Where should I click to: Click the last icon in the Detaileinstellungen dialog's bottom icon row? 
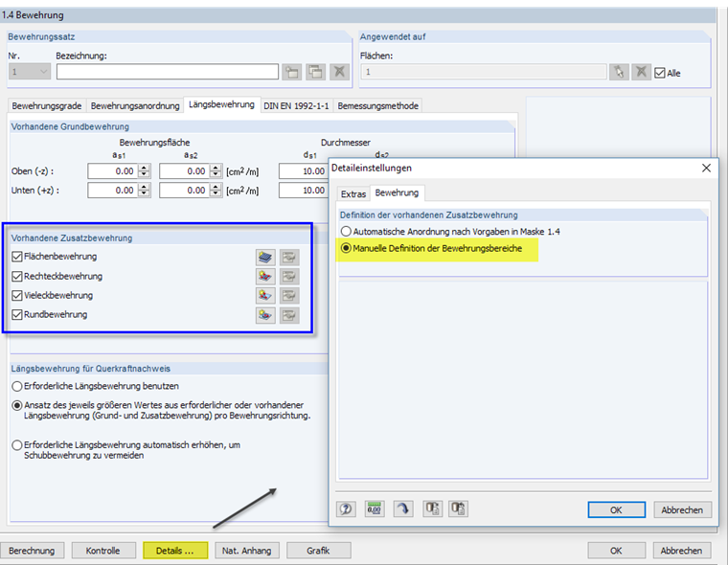458,508
